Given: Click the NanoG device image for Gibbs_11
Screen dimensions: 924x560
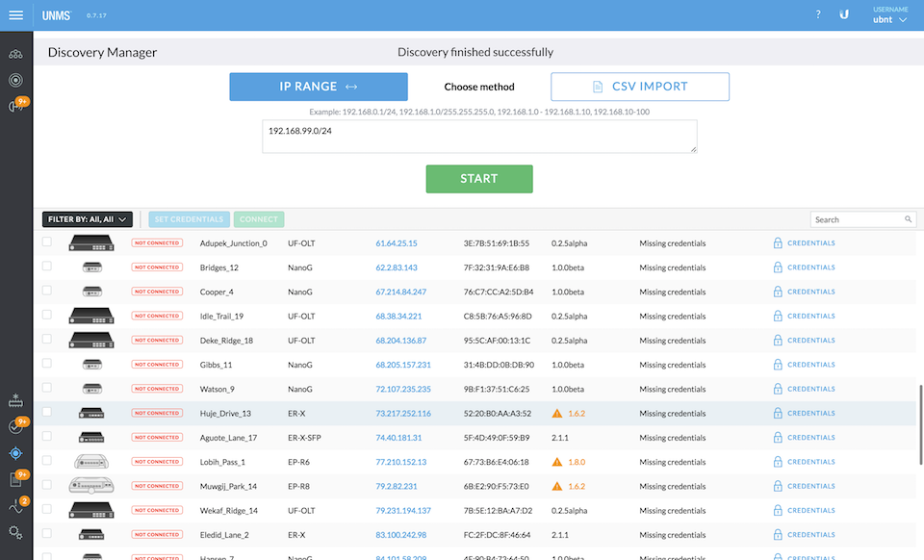Looking at the screenshot, I should 92,365.
